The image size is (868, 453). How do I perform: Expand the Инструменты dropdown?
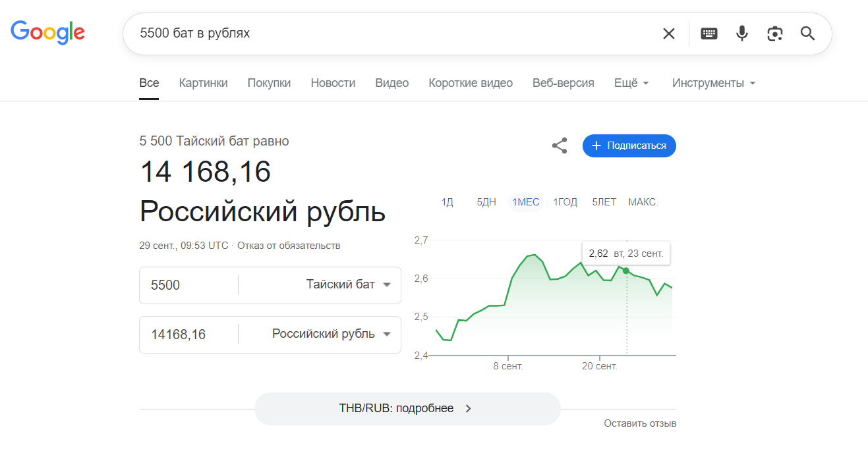click(714, 83)
